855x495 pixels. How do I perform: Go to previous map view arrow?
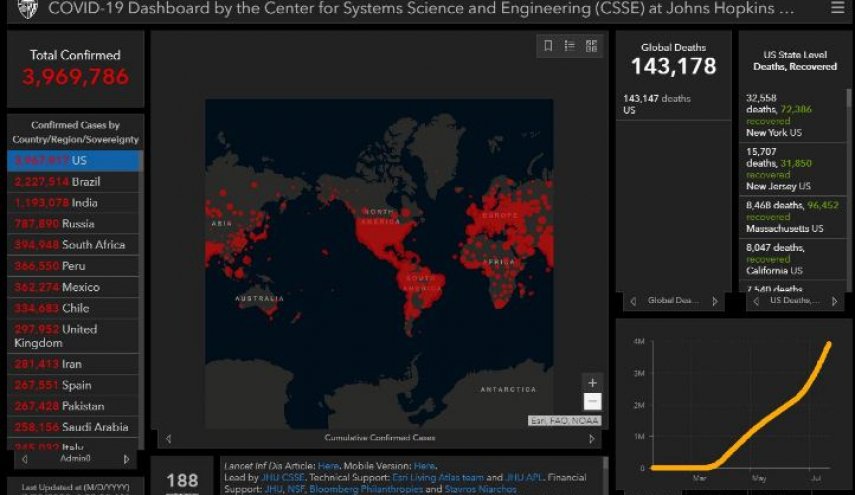pyautogui.click(x=168, y=439)
